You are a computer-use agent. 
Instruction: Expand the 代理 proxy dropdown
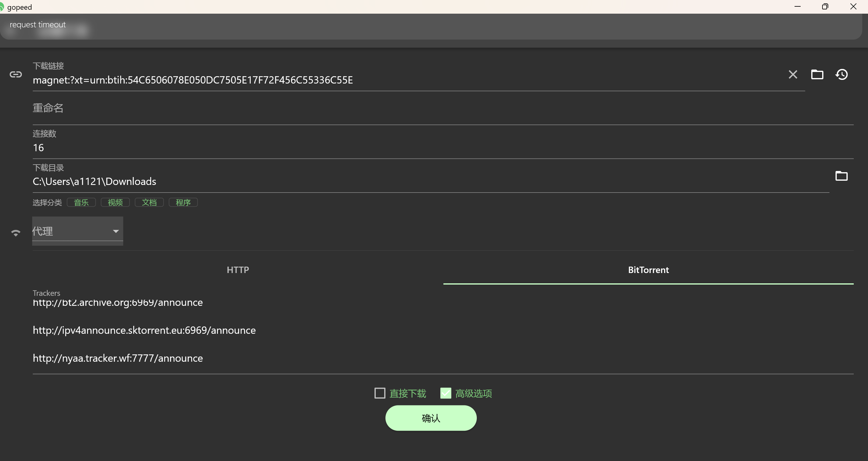coord(77,231)
